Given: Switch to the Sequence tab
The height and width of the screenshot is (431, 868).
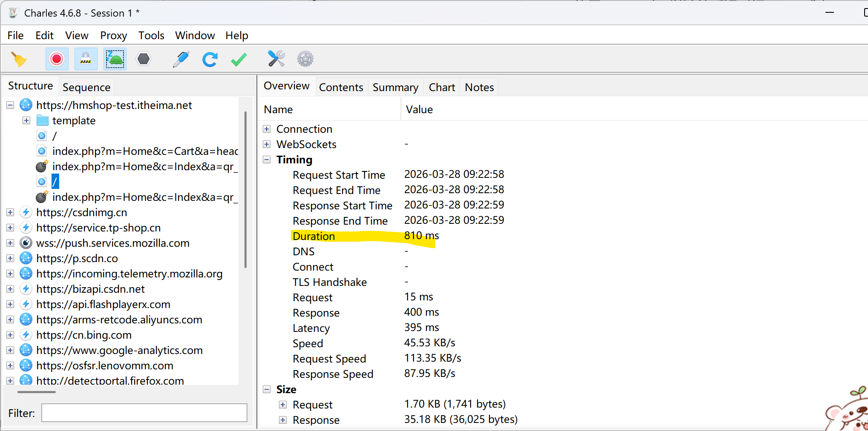Looking at the screenshot, I should click(x=86, y=87).
